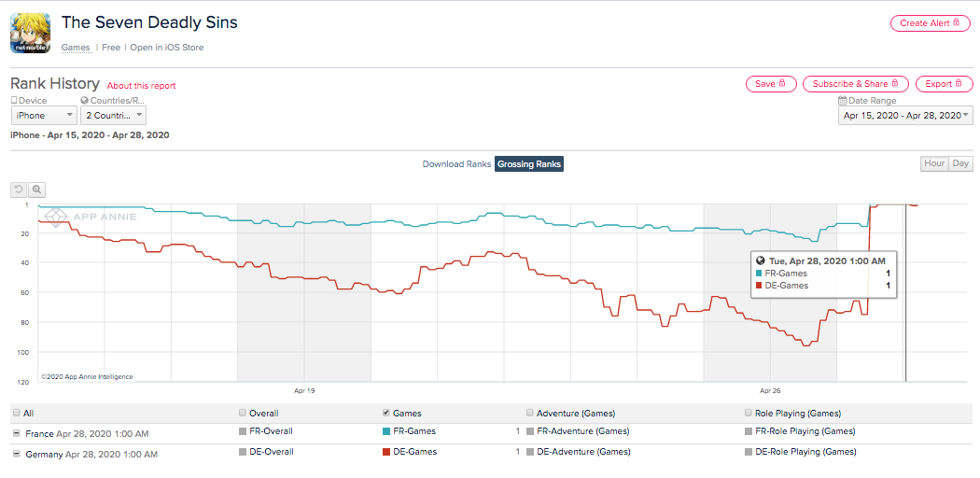Switch chart granularity to Day
Image resolution: width=980 pixels, height=478 pixels.
tap(960, 163)
